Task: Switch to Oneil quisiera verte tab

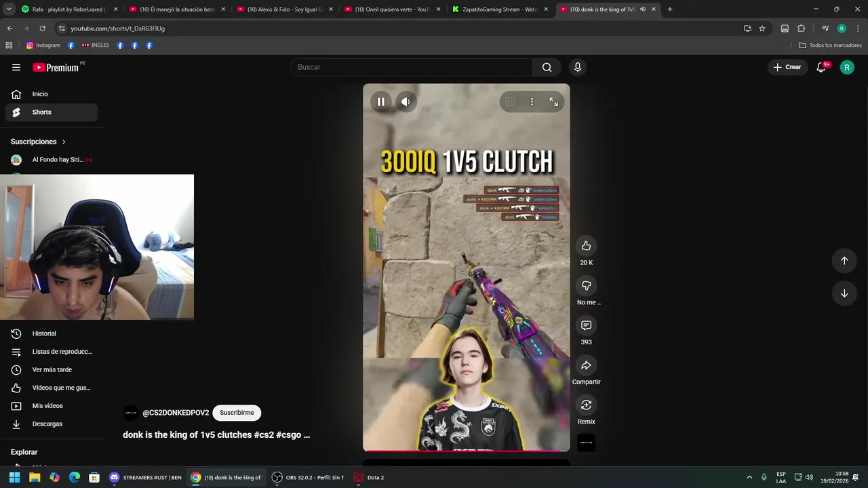Action: coord(392,9)
